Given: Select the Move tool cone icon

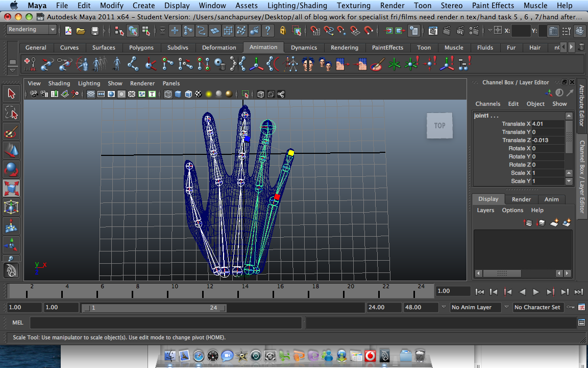Looking at the screenshot, I should coord(11,151).
